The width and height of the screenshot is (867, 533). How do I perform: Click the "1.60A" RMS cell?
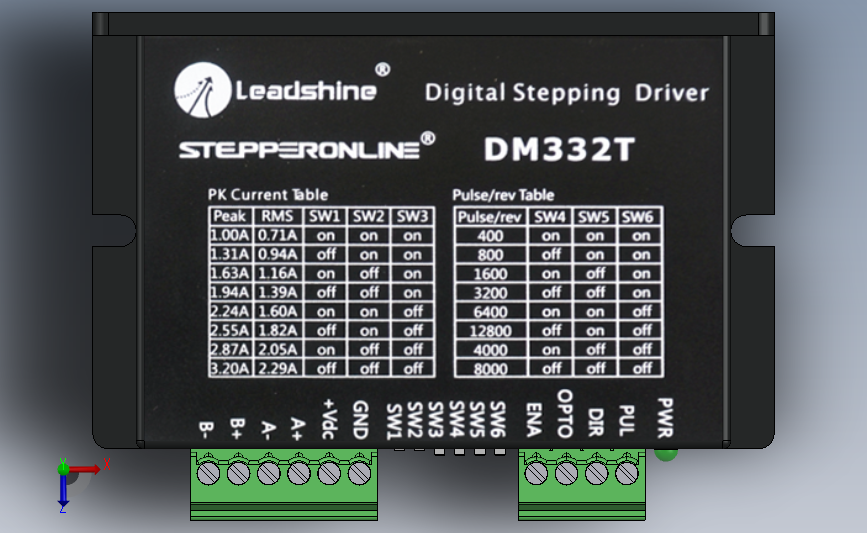tap(278, 311)
